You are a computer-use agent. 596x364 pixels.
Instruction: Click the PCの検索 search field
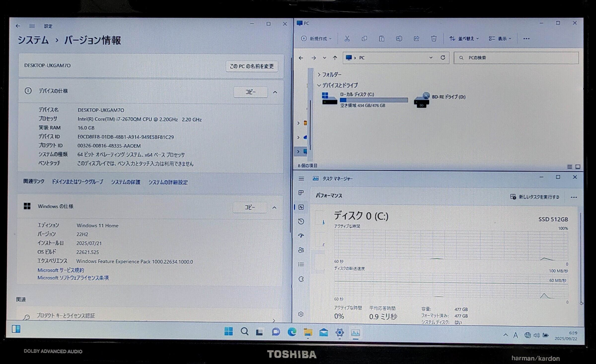click(516, 58)
